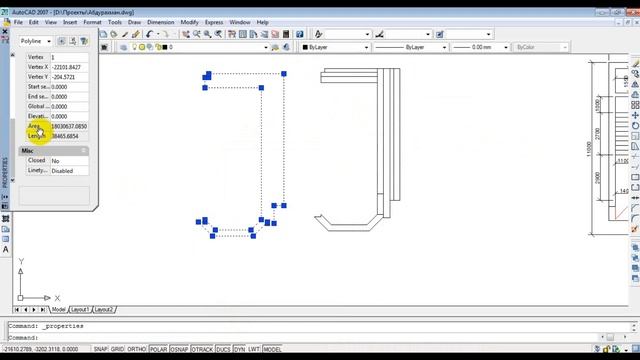Open the Format menu

tap(92, 22)
